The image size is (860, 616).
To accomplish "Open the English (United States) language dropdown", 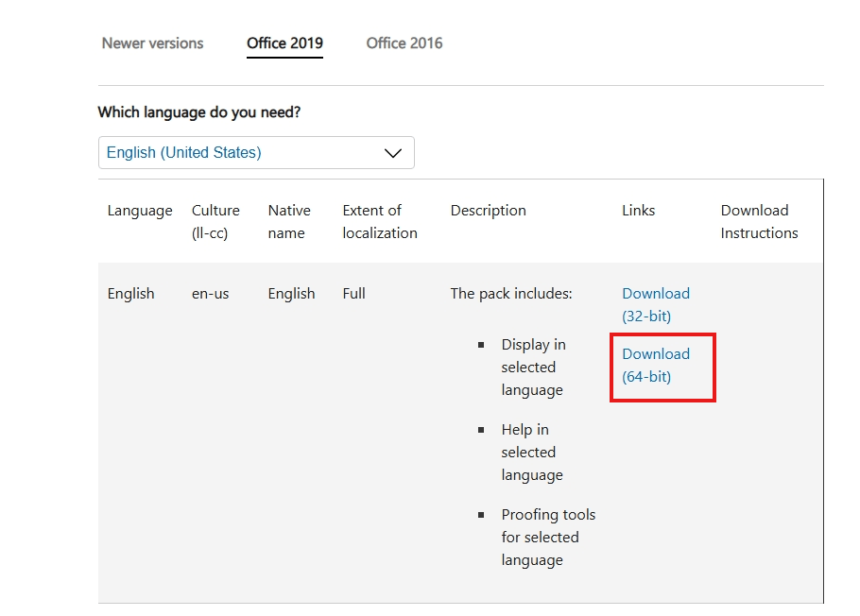I will pos(256,152).
